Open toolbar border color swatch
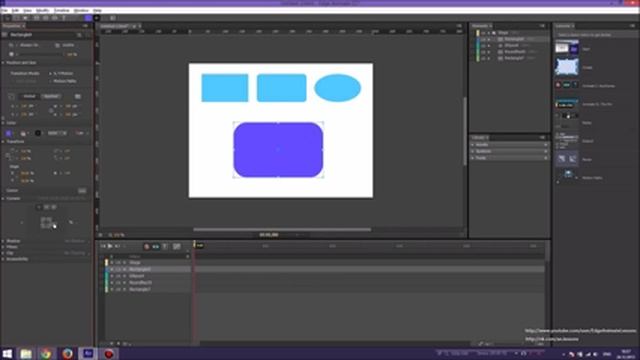The width and height of the screenshot is (640, 360). point(97,18)
